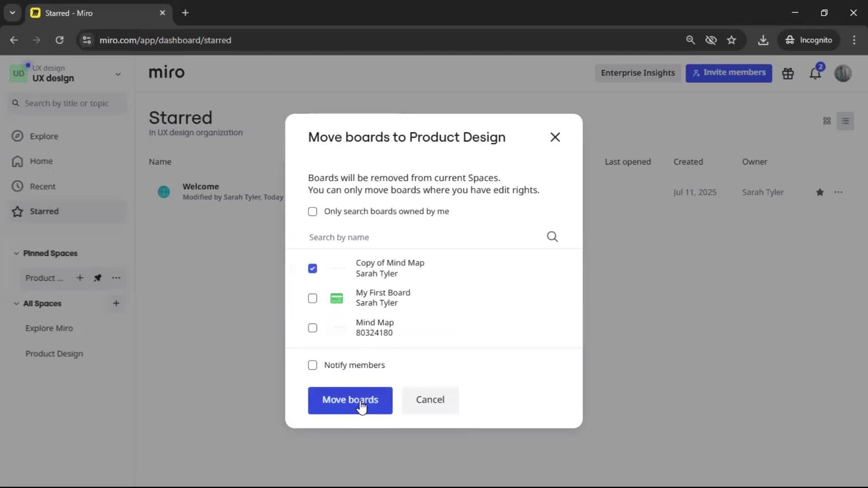868x488 pixels.
Task: Enable the Notify members option
Action: pyautogui.click(x=312, y=365)
